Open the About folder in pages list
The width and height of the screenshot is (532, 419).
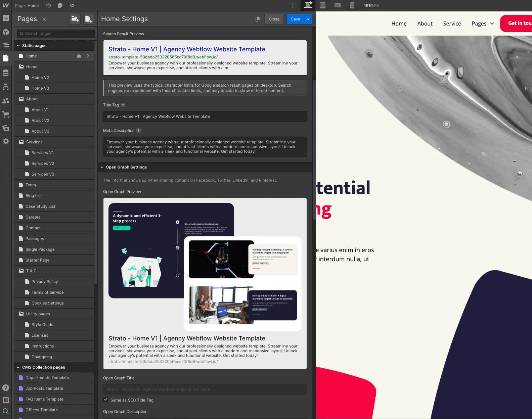(54, 99)
